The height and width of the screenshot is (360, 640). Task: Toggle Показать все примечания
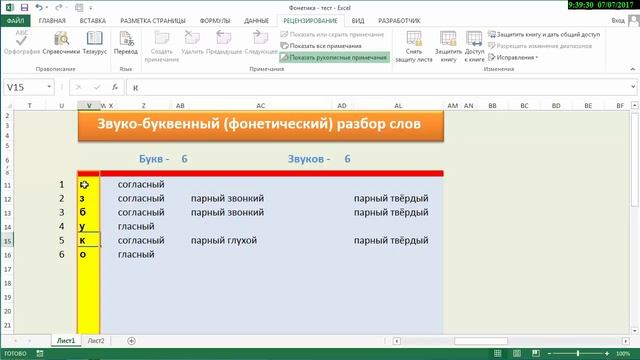(321, 46)
